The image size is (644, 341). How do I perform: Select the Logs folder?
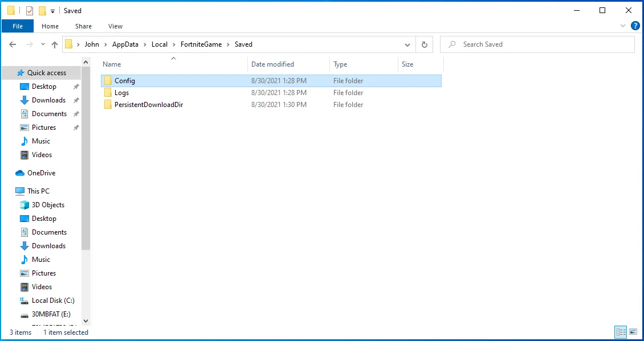tap(271, 93)
